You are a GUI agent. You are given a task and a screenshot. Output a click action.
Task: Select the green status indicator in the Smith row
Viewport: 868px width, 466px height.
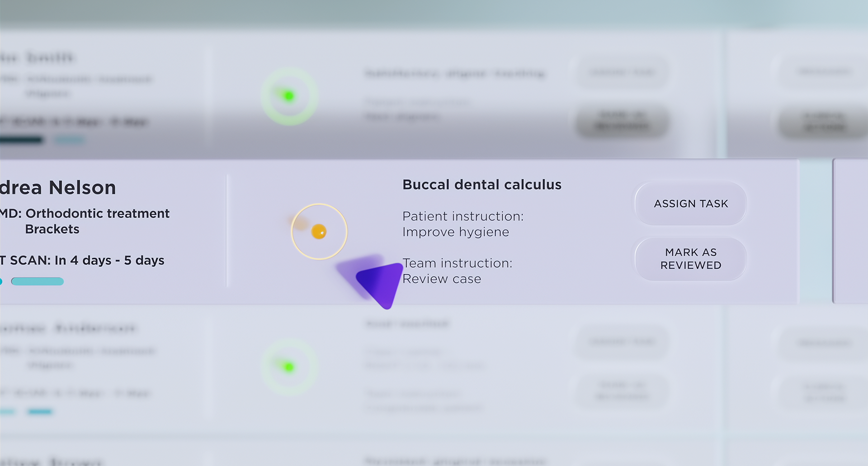coord(289,96)
